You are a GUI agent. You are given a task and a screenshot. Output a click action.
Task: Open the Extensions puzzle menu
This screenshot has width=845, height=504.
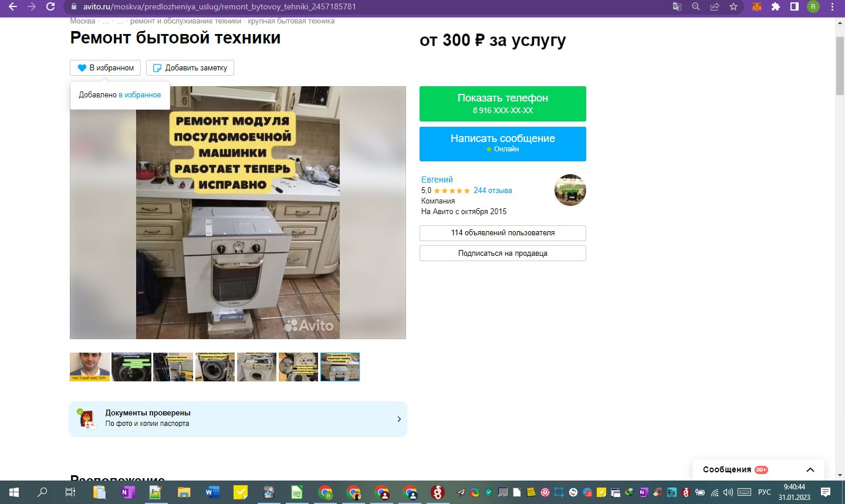tap(776, 6)
